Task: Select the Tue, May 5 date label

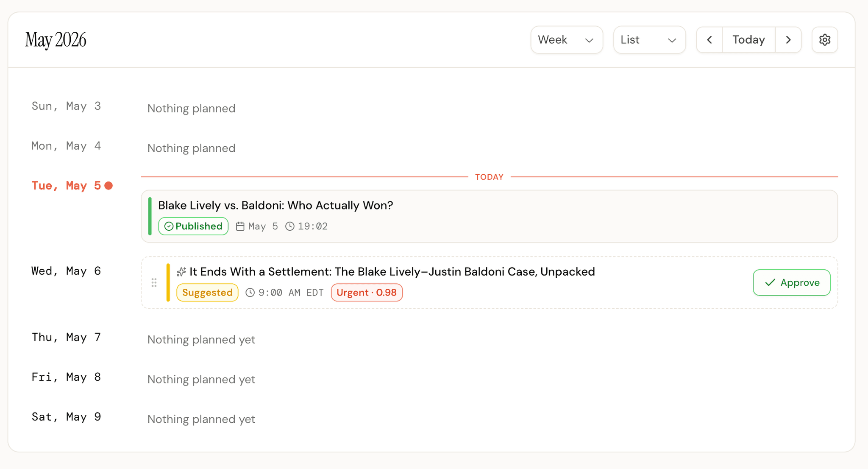Action: [x=66, y=186]
